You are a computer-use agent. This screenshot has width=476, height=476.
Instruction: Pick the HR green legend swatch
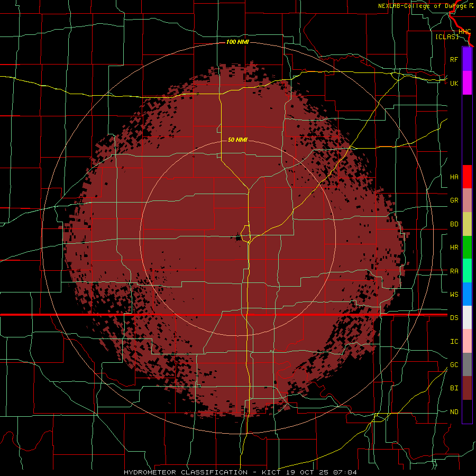tap(467, 247)
